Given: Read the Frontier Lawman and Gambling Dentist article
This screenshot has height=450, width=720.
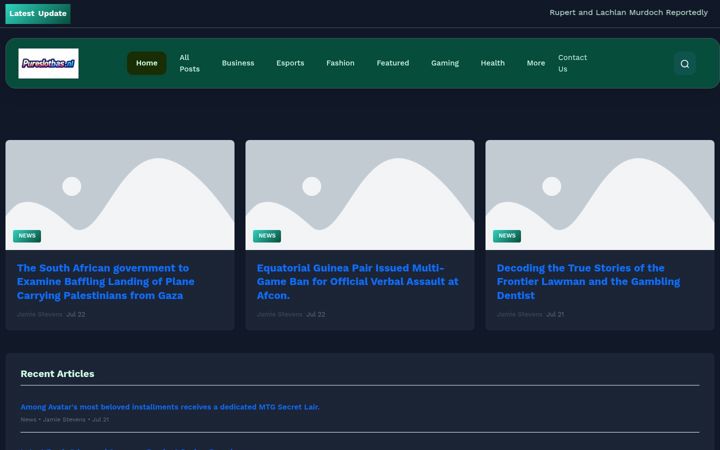Looking at the screenshot, I should coord(588,281).
